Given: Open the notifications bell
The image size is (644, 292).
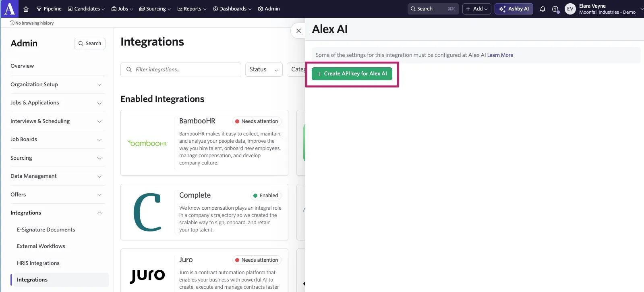Looking at the screenshot, I should 543,9.
